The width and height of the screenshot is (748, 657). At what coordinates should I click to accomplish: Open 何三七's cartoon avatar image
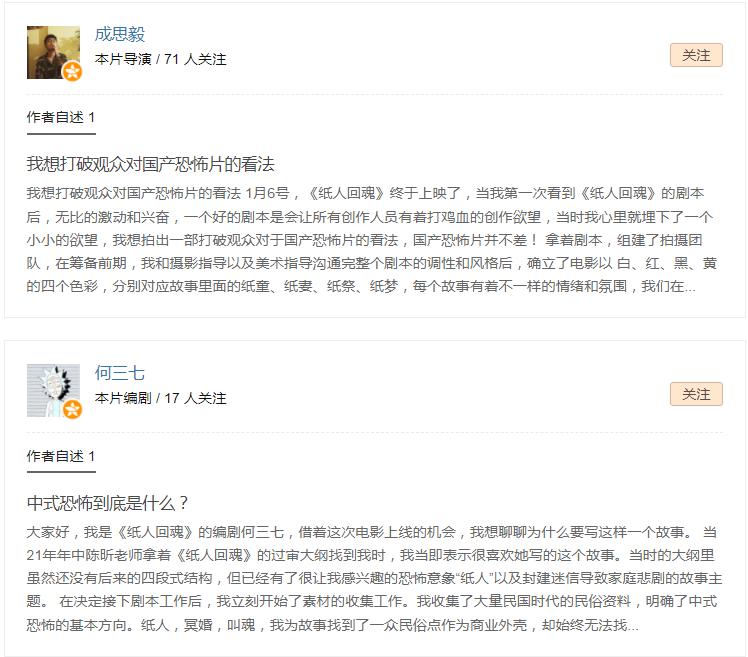pos(53,390)
